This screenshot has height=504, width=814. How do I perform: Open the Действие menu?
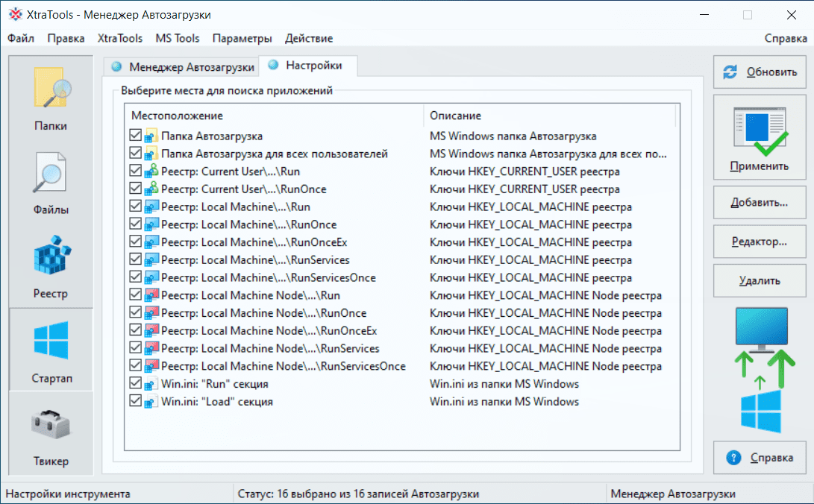point(309,38)
